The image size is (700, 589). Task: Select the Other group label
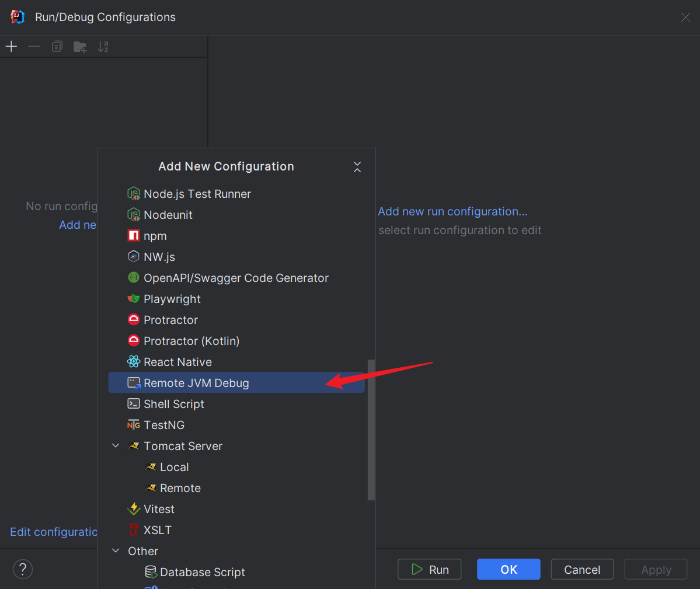click(x=143, y=550)
